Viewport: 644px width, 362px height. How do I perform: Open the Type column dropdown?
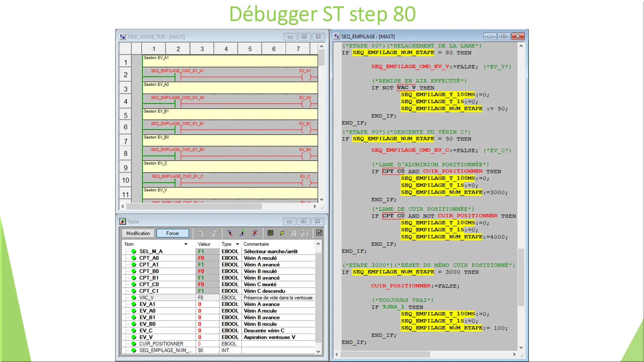tap(237, 244)
